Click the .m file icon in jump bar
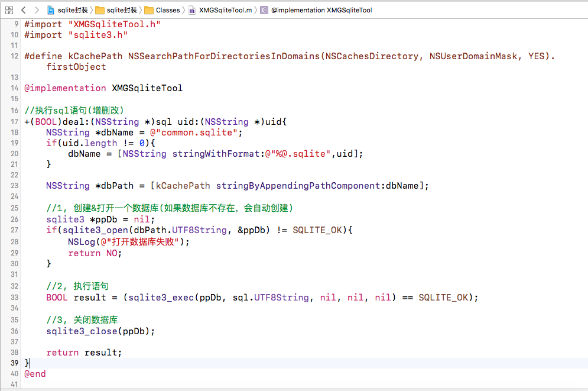Screen dimensions: 588x391 (x=192, y=11)
